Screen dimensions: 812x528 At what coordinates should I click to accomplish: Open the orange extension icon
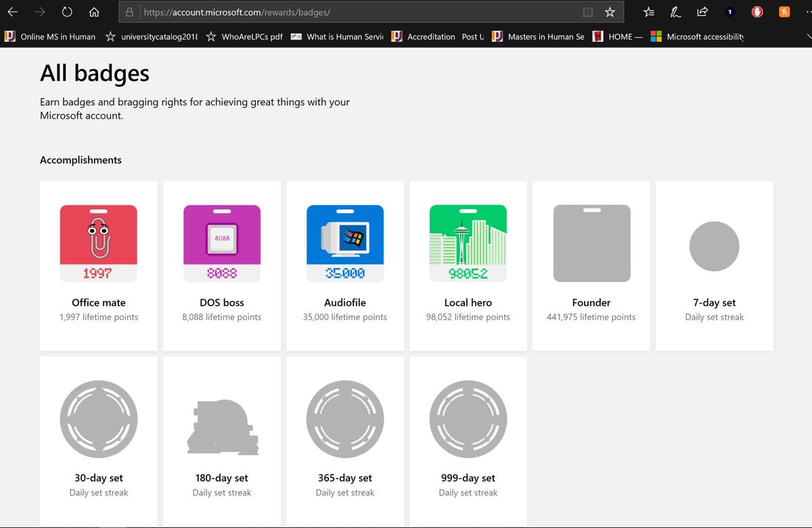tap(784, 12)
